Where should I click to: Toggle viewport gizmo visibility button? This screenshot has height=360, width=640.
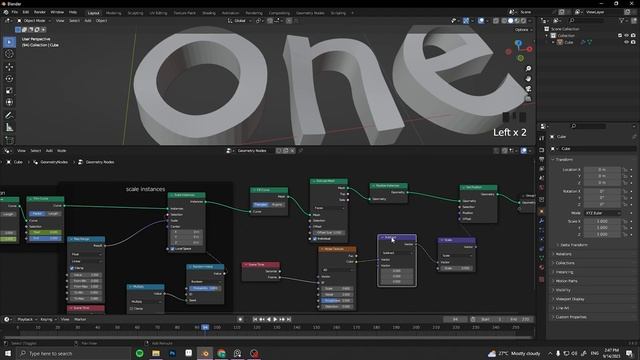466,20
